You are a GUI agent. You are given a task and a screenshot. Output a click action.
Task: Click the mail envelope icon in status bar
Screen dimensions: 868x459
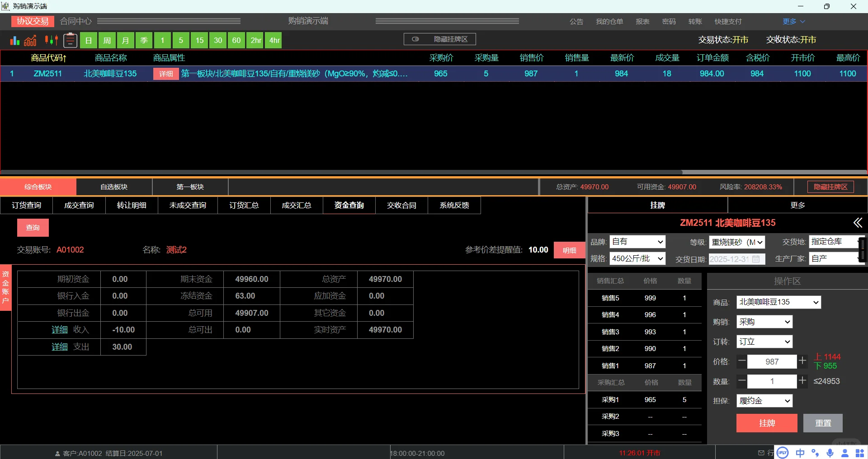coord(761,453)
